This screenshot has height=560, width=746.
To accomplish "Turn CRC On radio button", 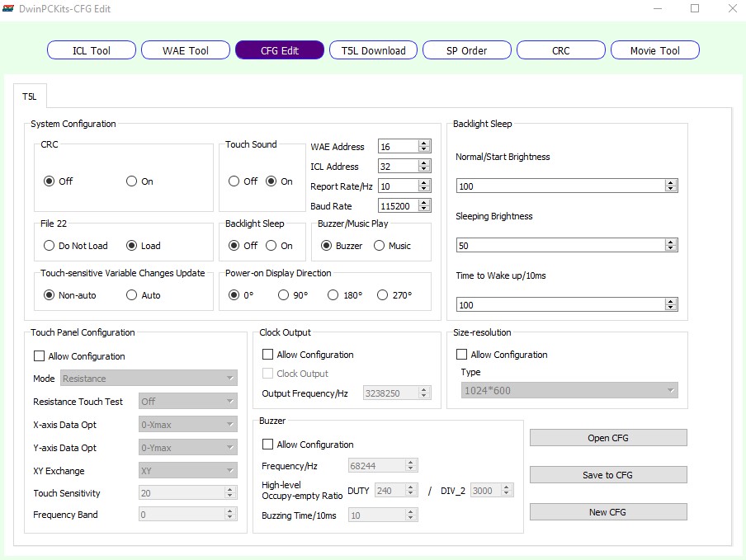I will tap(132, 181).
